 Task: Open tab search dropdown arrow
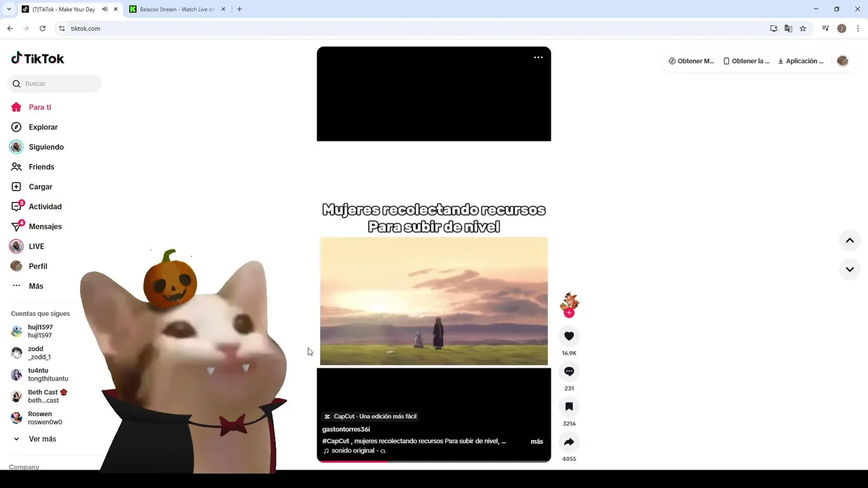point(9,9)
